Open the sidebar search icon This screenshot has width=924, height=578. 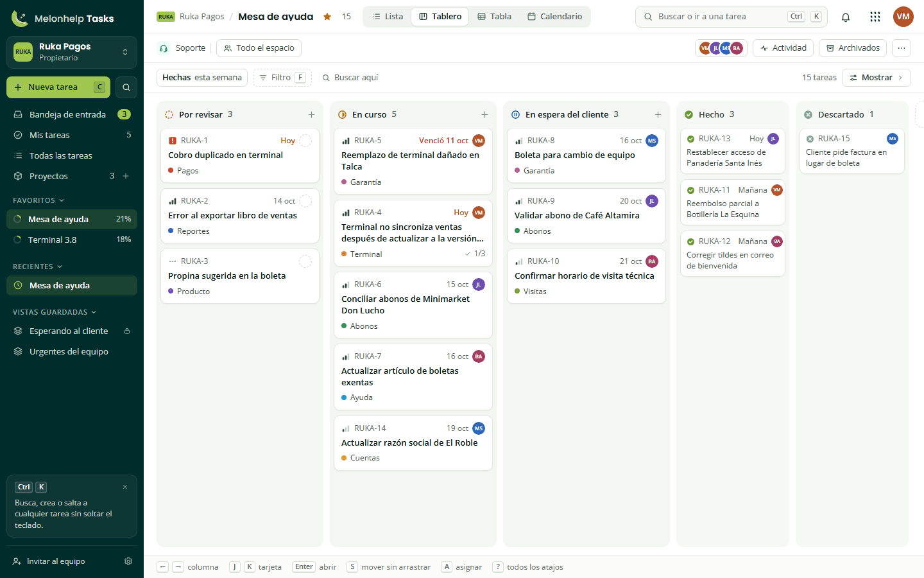tap(126, 87)
